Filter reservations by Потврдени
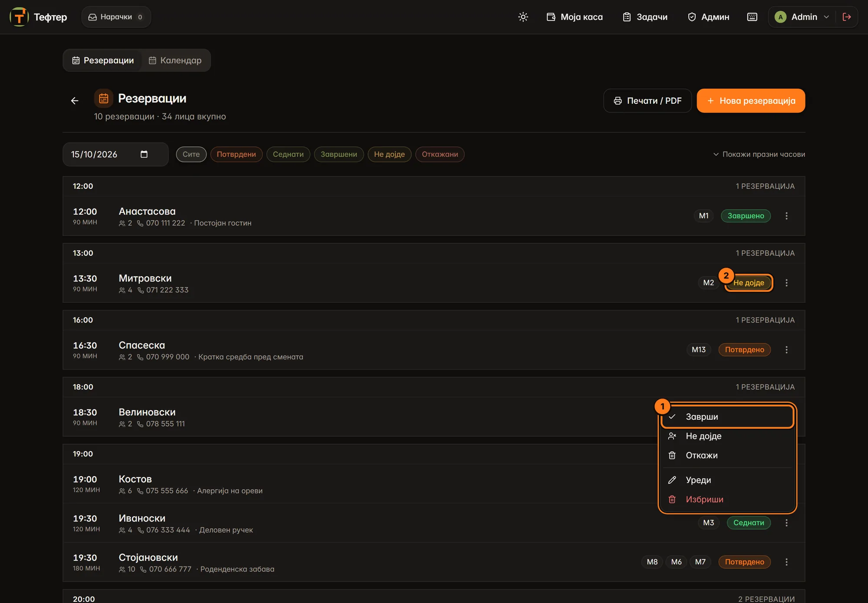Viewport: 868px width, 603px height. point(236,154)
